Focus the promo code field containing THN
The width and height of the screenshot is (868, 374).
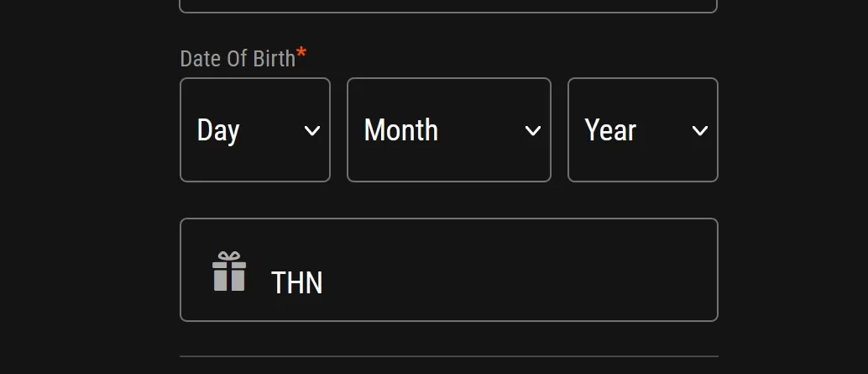point(449,270)
